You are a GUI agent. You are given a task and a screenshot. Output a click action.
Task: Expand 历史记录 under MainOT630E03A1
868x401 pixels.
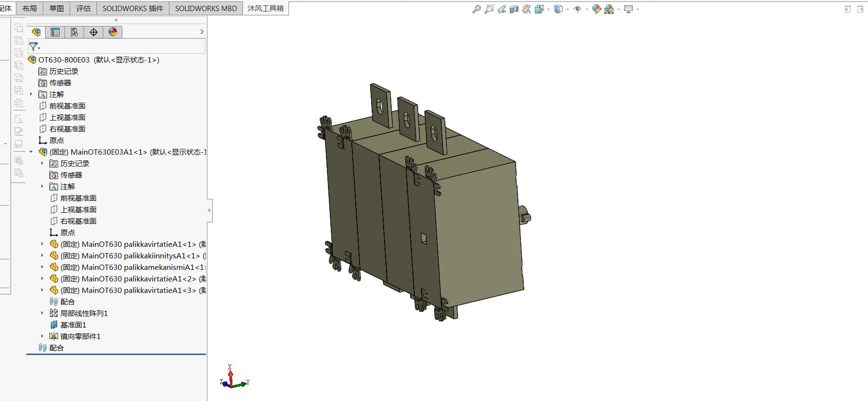tap(42, 163)
